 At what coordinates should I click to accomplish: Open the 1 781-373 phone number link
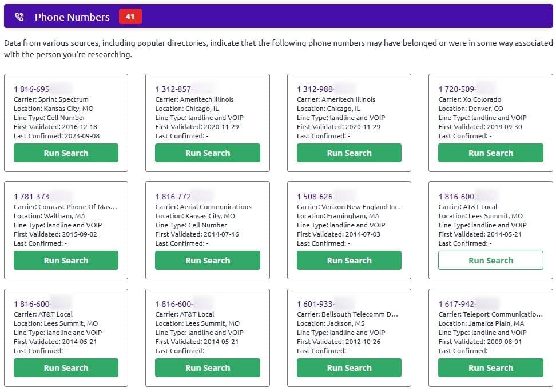coord(42,197)
